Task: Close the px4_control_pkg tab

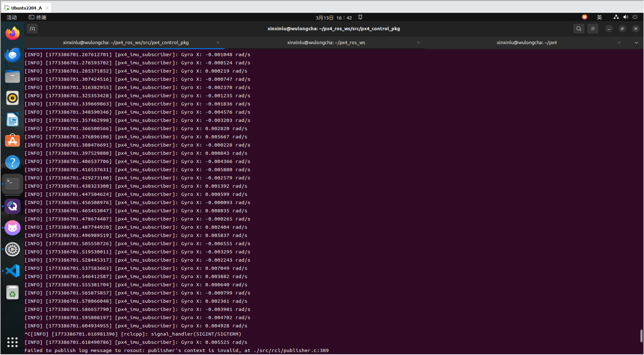Action: coord(218,43)
